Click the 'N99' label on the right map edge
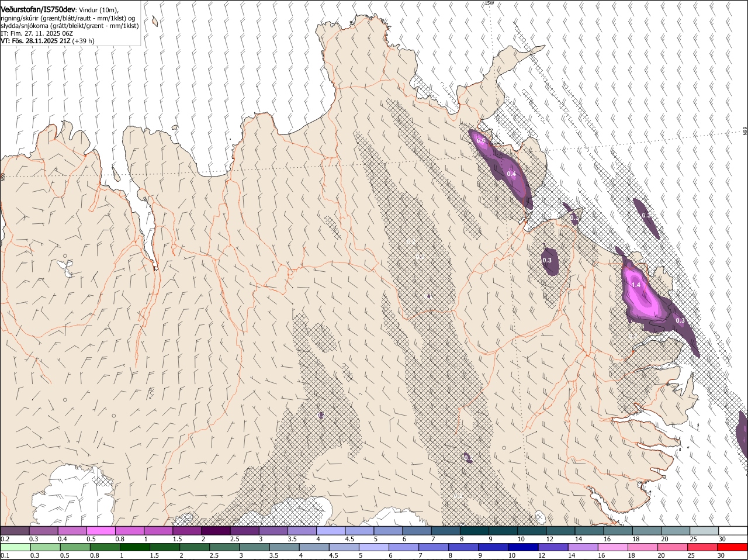This screenshot has height=560, width=748. pyautogui.click(x=745, y=131)
